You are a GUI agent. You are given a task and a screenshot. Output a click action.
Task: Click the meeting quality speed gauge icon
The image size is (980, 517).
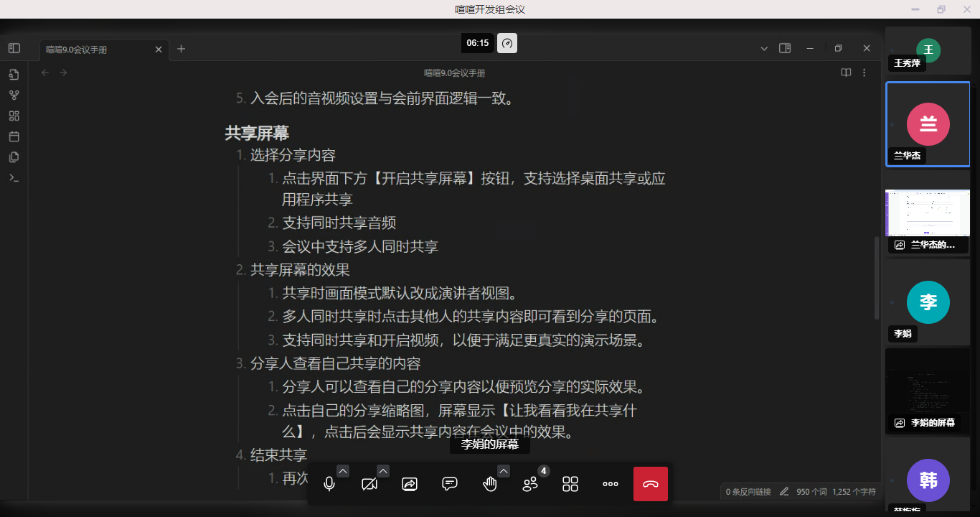pos(507,43)
